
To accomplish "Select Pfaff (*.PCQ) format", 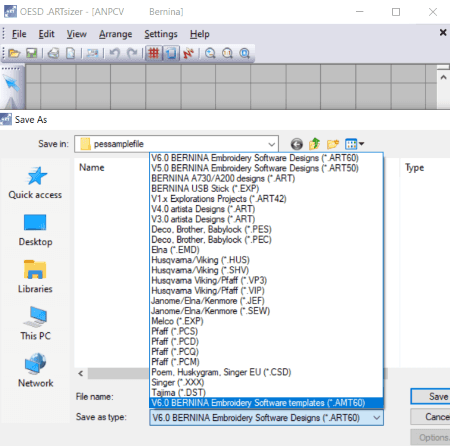I will click(266, 352).
